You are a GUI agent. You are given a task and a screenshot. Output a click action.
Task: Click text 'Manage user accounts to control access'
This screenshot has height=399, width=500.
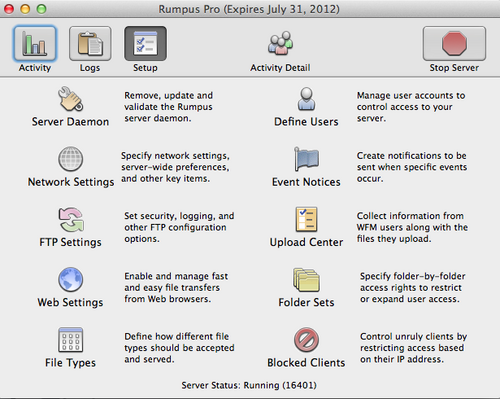tap(411, 101)
